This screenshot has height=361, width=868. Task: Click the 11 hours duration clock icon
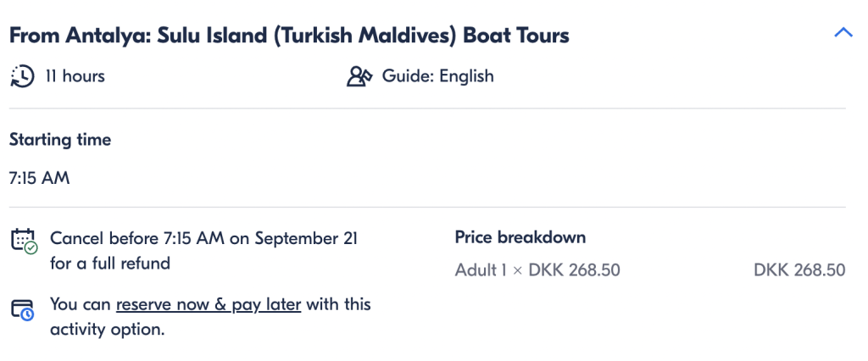(23, 76)
